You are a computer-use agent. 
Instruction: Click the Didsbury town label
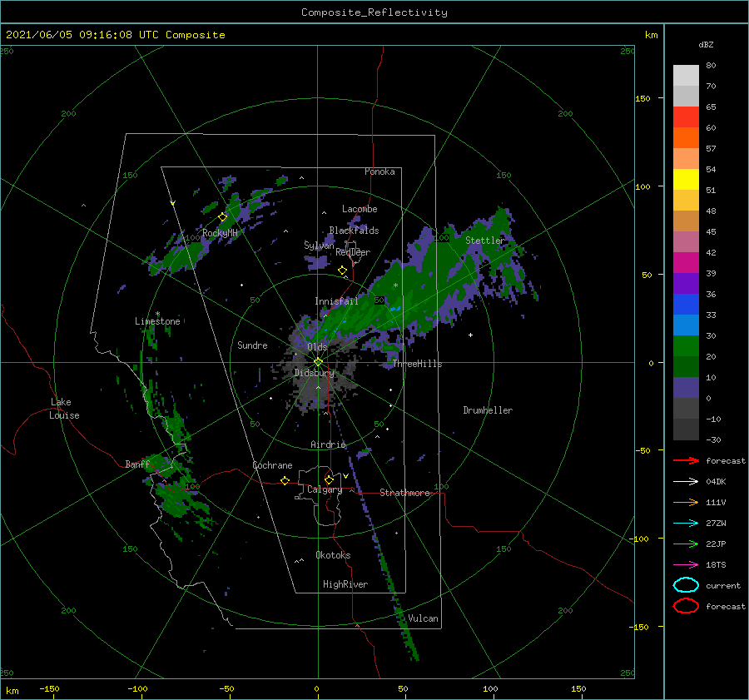pos(314,373)
